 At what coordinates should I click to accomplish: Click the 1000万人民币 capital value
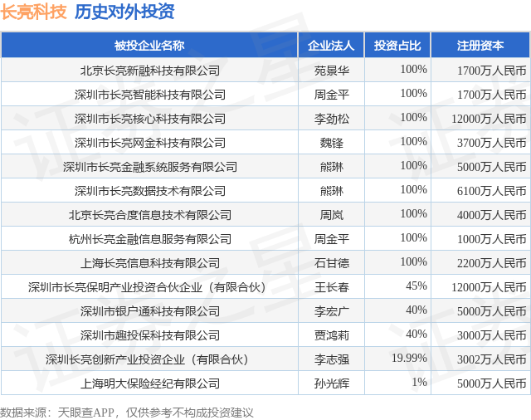tap(491, 239)
